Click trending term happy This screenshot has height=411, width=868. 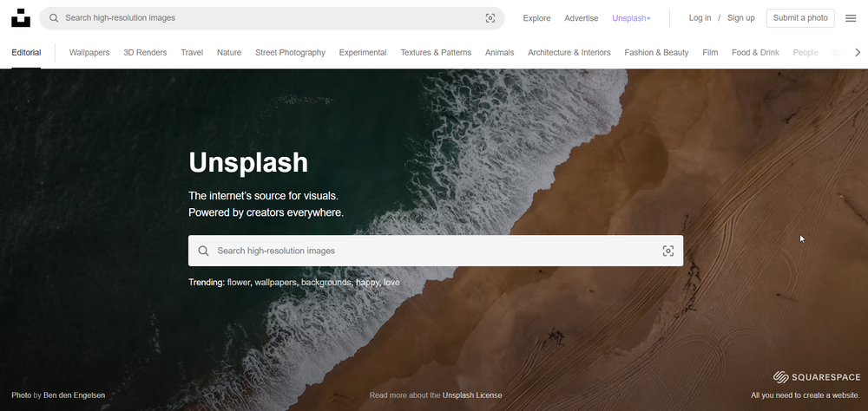click(367, 282)
